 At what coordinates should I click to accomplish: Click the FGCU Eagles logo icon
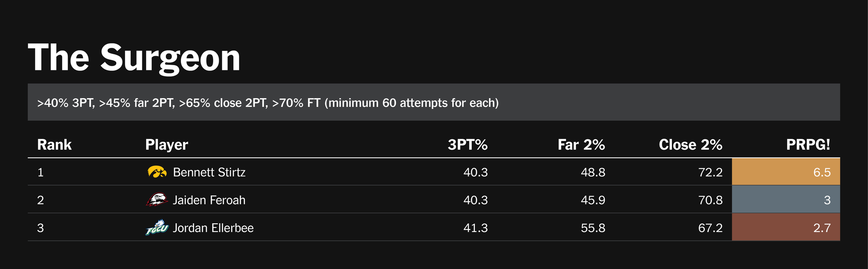(157, 228)
